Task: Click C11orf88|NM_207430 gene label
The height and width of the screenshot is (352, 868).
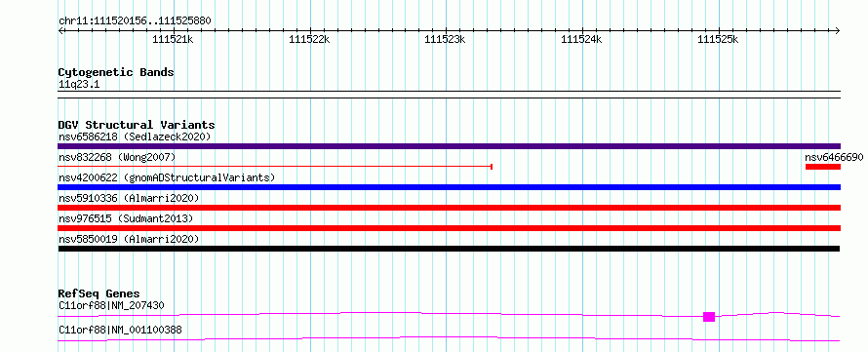Action: pyautogui.click(x=111, y=305)
